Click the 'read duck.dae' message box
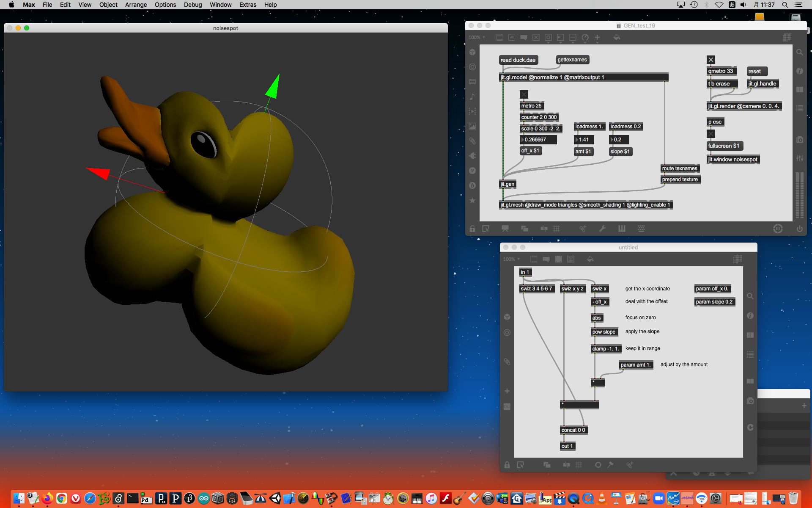 point(518,60)
